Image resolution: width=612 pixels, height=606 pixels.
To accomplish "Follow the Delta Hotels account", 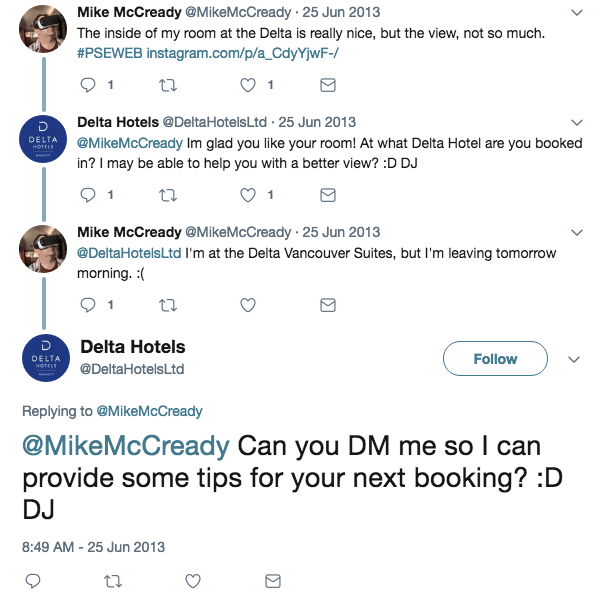I will pyautogui.click(x=495, y=359).
